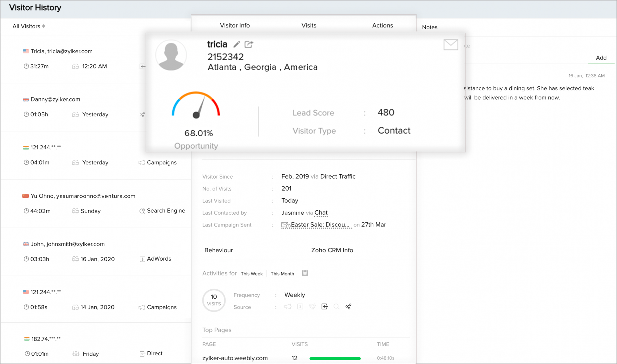This screenshot has width=617, height=364.
Task: Select the Zoho CRM Info tab
Action: point(332,250)
